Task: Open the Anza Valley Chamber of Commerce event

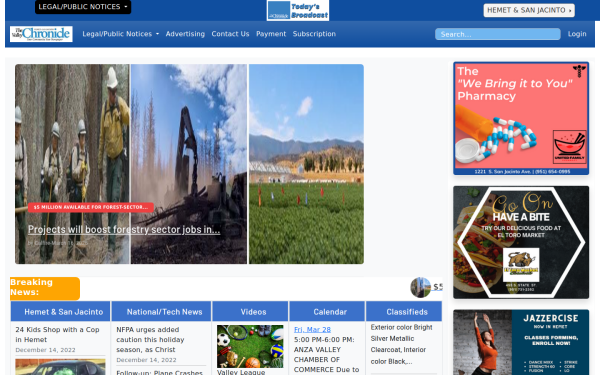Action: point(326,354)
